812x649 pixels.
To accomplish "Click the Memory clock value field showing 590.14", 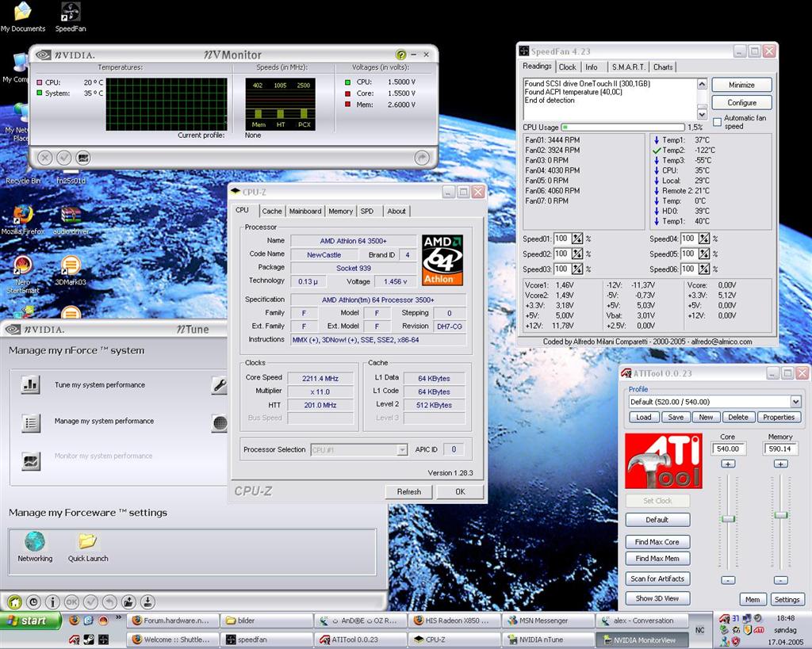I will [x=780, y=449].
